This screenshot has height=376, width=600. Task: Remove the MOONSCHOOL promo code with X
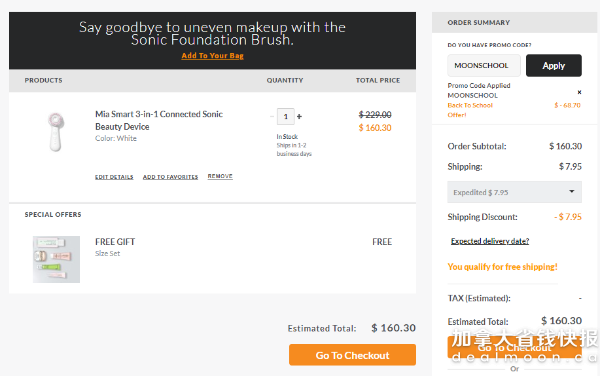579,92
